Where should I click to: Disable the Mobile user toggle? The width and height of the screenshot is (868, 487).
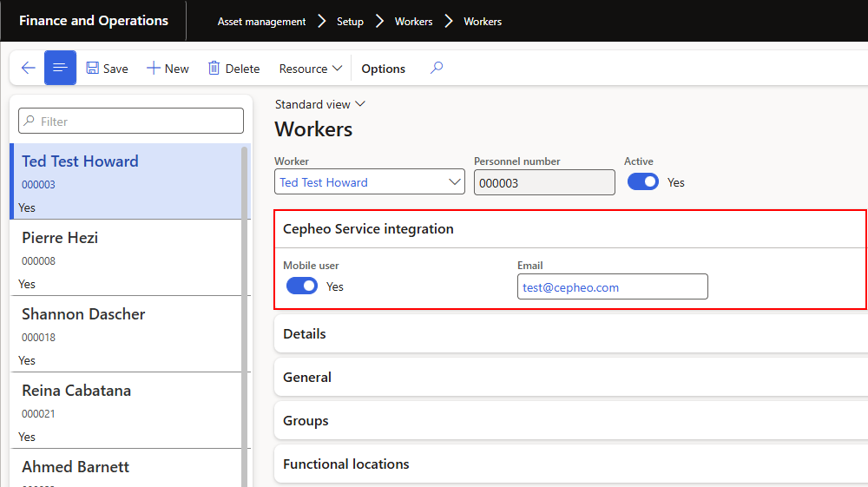click(302, 286)
